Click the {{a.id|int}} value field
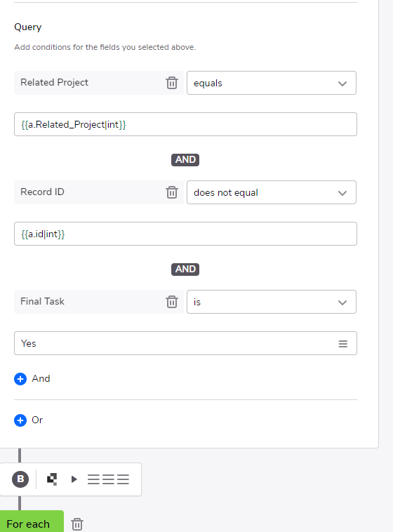Viewport: 393px width, 532px height. [185, 234]
